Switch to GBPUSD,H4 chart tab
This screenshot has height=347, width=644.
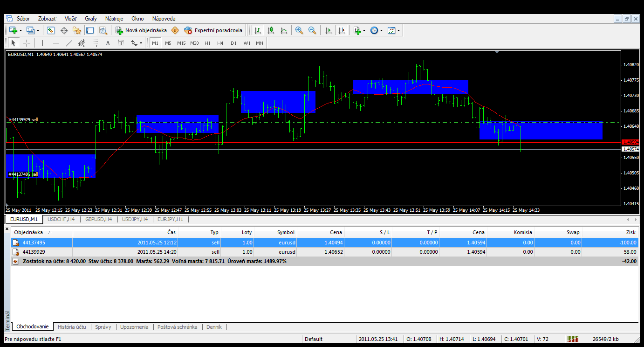click(98, 219)
